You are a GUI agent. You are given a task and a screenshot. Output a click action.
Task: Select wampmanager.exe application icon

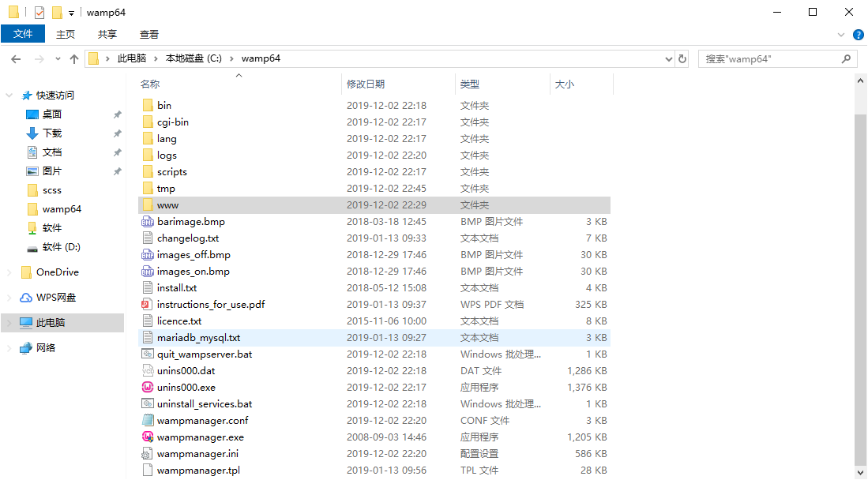[x=147, y=437]
